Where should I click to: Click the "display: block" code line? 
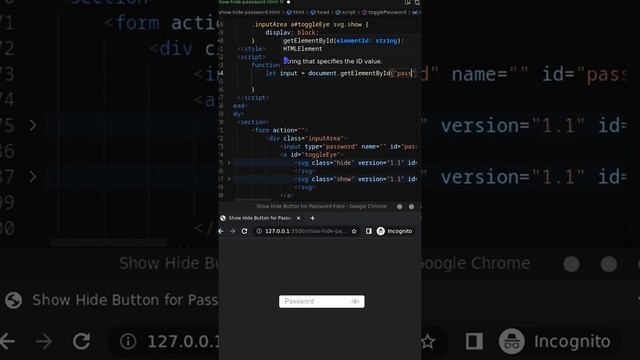[292, 33]
